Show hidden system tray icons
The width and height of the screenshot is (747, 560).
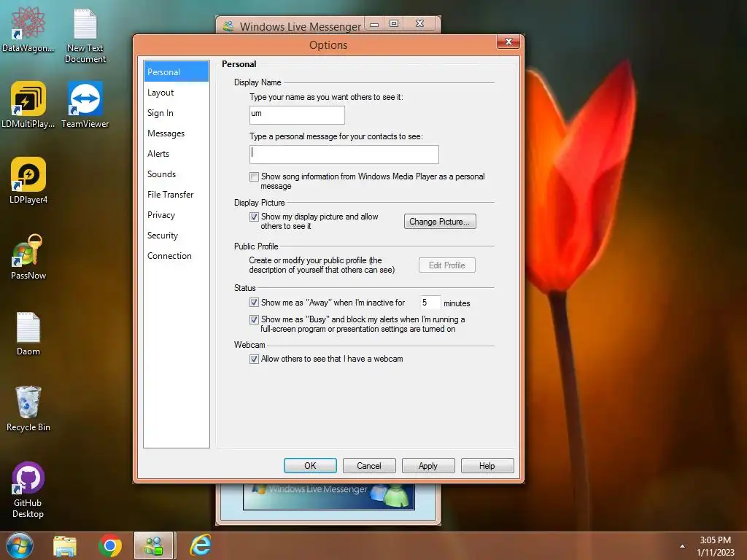[x=682, y=546]
